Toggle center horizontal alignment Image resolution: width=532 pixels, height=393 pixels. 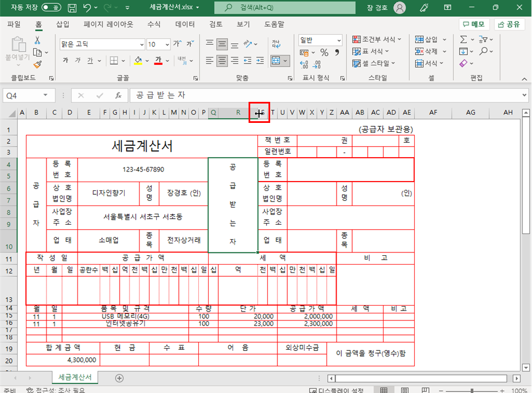(x=222, y=61)
